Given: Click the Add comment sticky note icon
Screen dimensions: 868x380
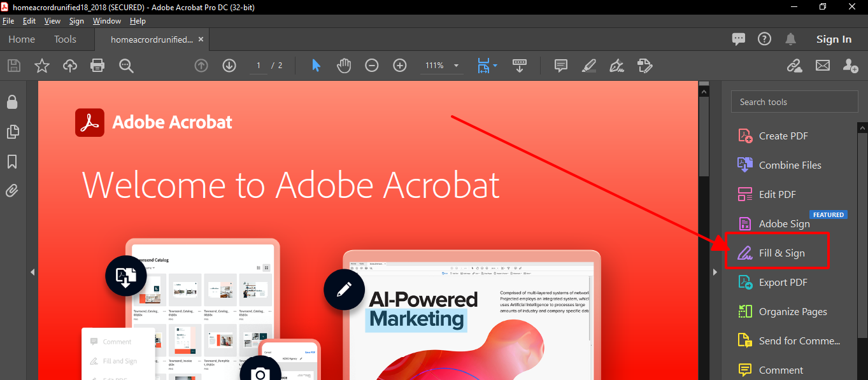Looking at the screenshot, I should 561,66.
